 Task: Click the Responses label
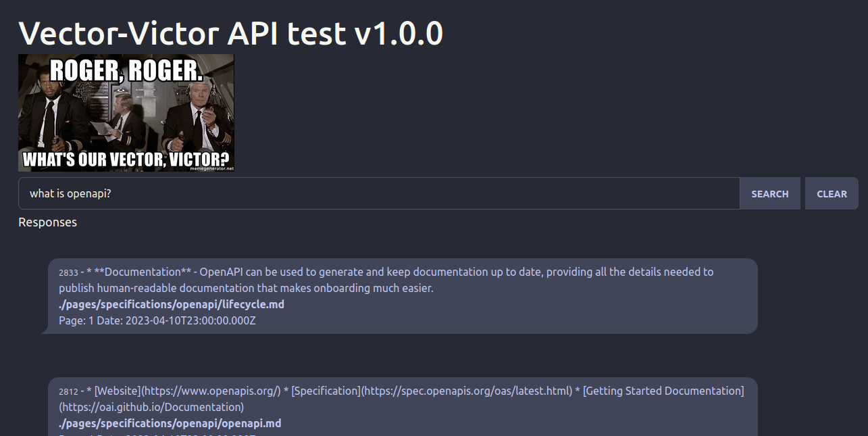click(x=47, y=222)
